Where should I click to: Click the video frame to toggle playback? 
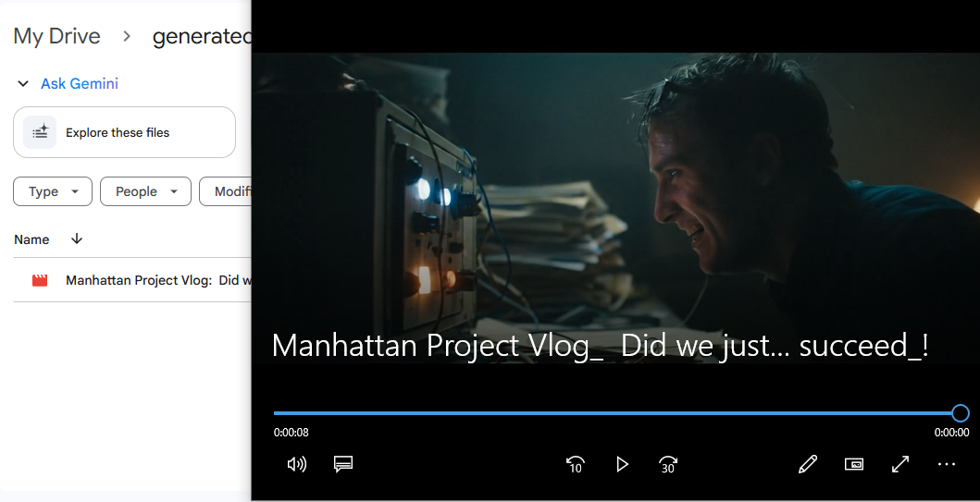tap(615, 208)
